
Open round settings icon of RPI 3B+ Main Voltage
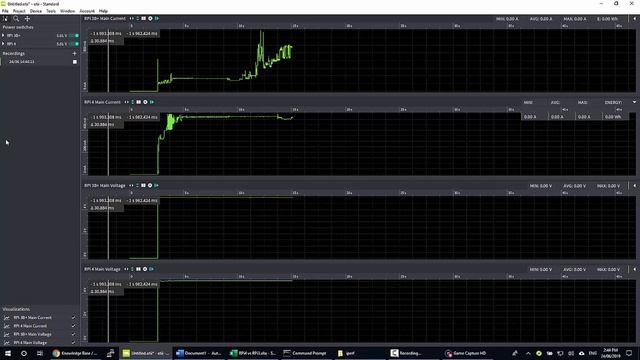pos(150,185)
